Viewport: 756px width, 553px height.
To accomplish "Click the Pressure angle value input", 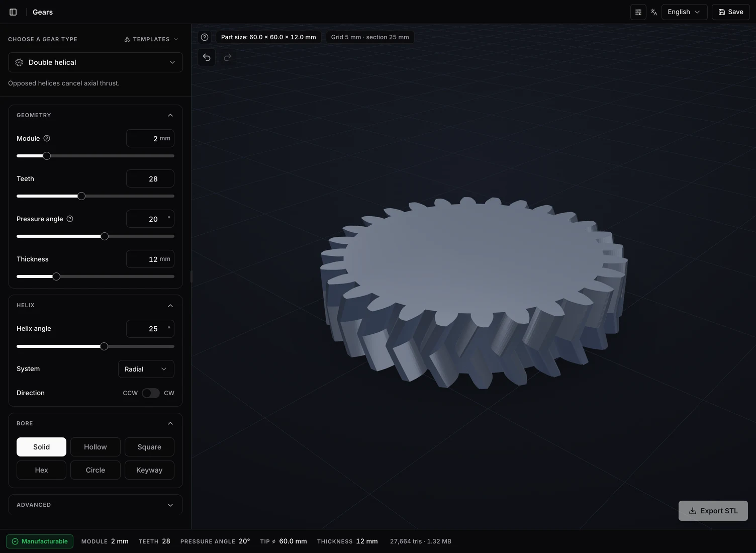I will (x=150, y=219).
